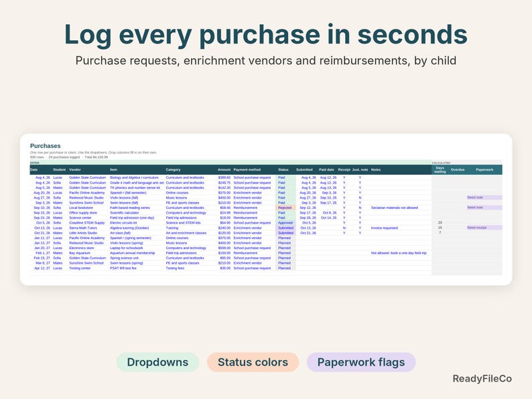The width and height of the screenshot is (532, 399).
Task: Click the ReadyFileCo brand name
Action: (482, 379)
